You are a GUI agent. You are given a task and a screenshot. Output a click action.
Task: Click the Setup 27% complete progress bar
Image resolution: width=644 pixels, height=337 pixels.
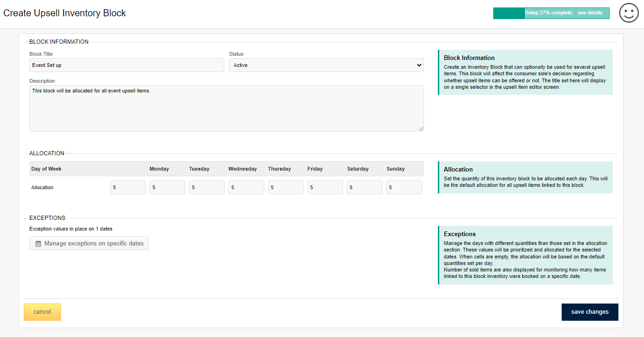pyautogui.click(x=551, y=13)
